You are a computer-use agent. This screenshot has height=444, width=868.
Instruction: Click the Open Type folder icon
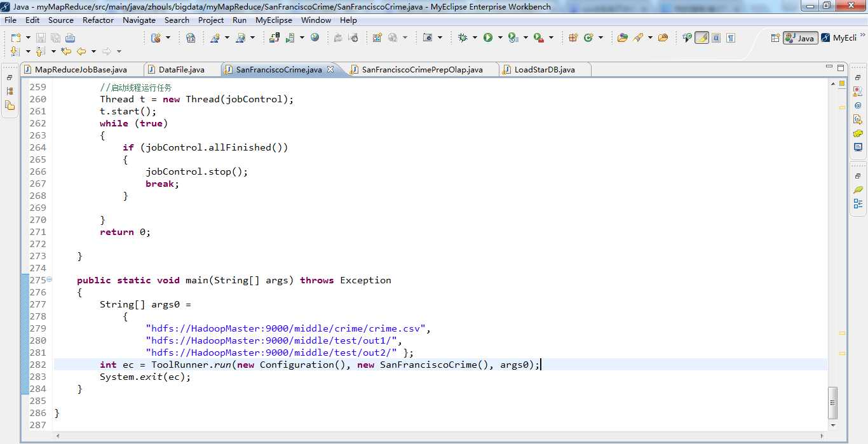coord(622,37)
